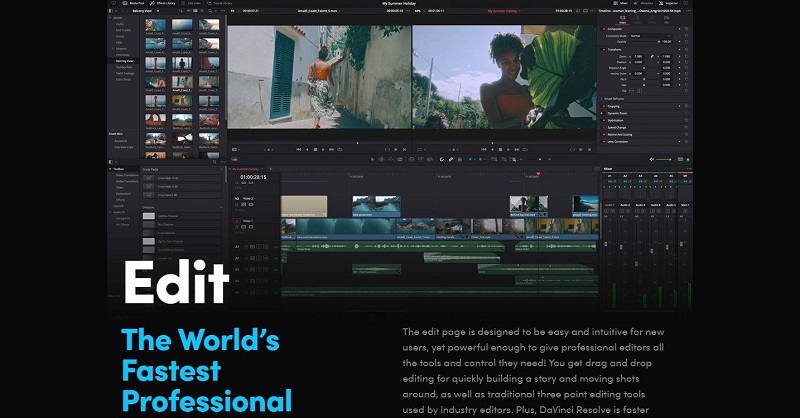This screenshot has width=800, height=418.
Task: Jump to last frame in timeline viewer
Action: (x=516, y=150)
